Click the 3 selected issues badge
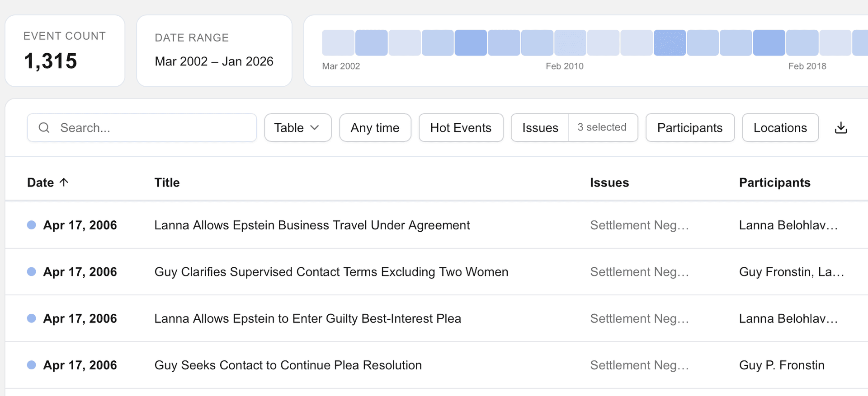Image resolution: width=868 pixels, height=396 pixels. coord(602,128)
